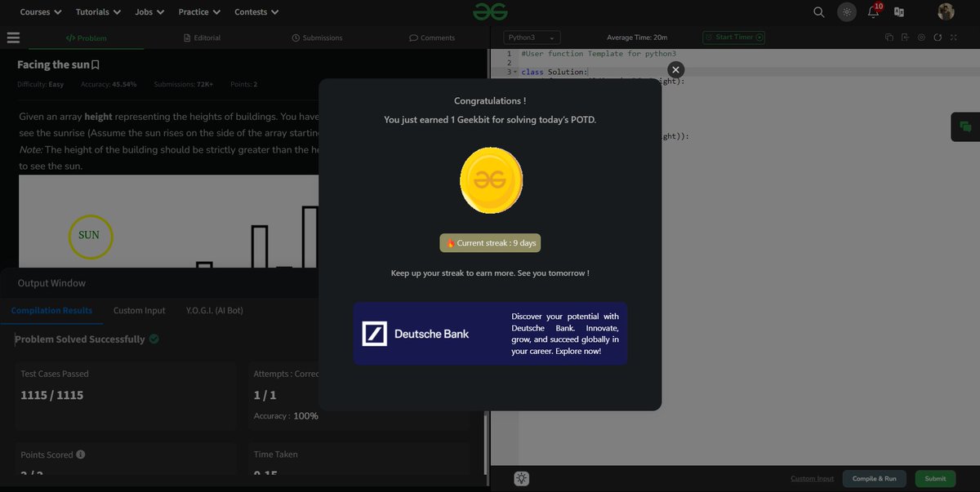Click the green Submit button
The width and height of the screenshot is (980, 492).
[935, 479]
